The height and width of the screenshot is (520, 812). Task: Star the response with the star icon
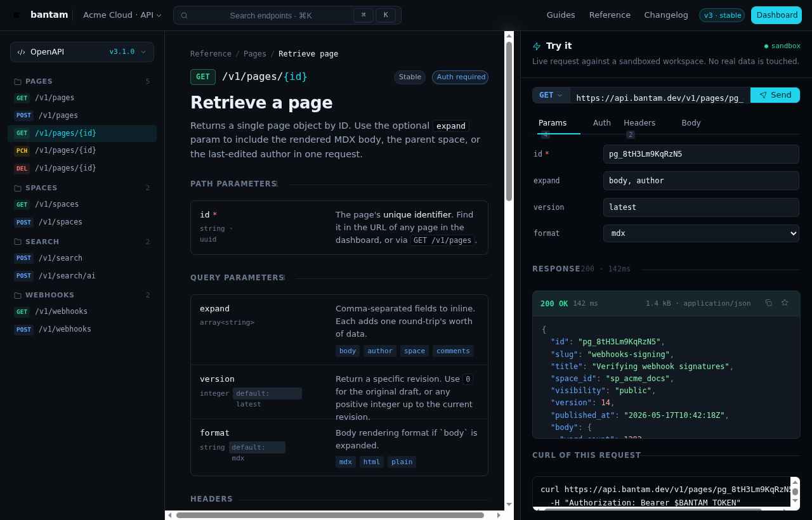pos(785,303)
